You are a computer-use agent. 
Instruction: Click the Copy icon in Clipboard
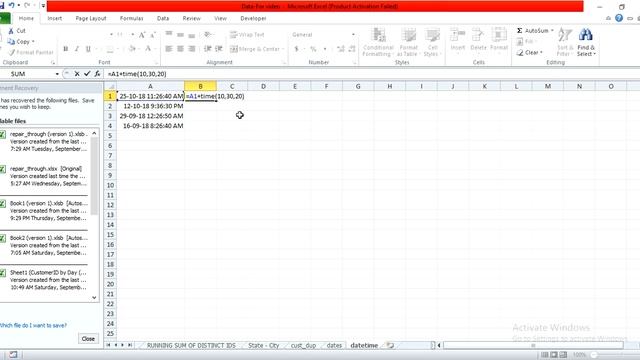click(x=11, y=42)
